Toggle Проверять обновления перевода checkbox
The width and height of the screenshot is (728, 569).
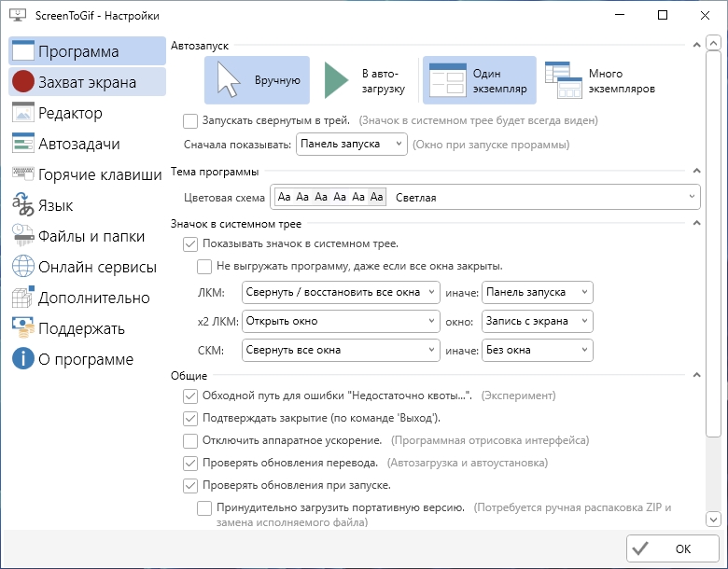190,464
